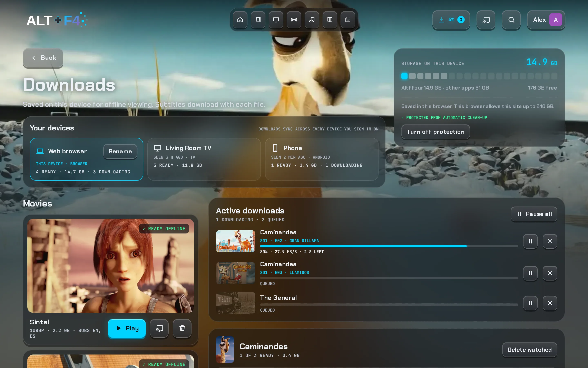Image resolution: width=588 pixels, height=368 pixels.
Task: Click the '176 GB free' storage label
Action: 542,88
